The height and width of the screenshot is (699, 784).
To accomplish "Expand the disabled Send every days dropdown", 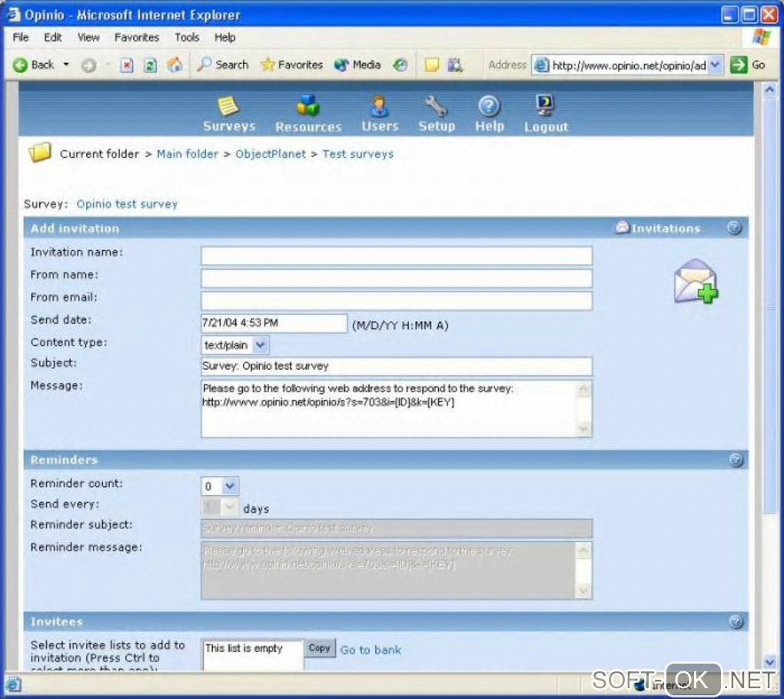I will coord(229,508).
